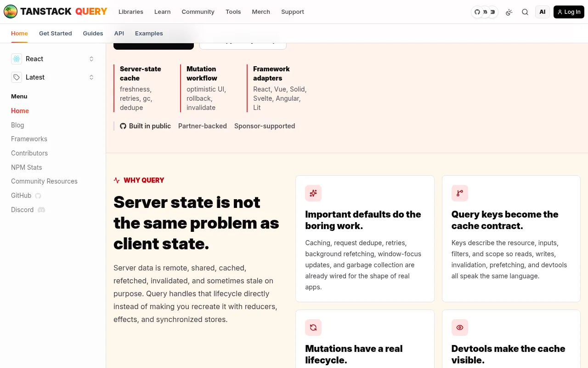This screenshot has height=368, width=588.
Task: Switch to the Get Started tab
Action: point(56,34)
